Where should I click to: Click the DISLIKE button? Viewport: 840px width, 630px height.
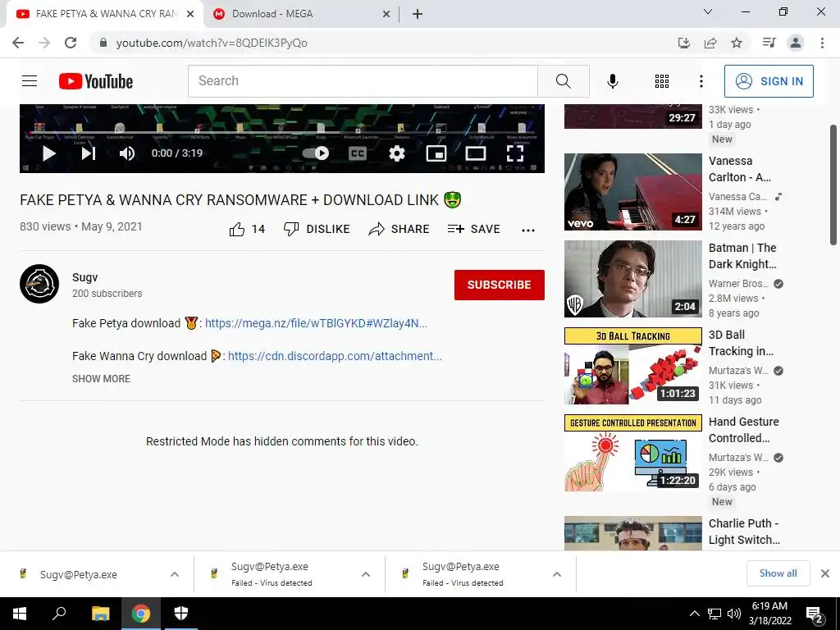pos(317,230)
